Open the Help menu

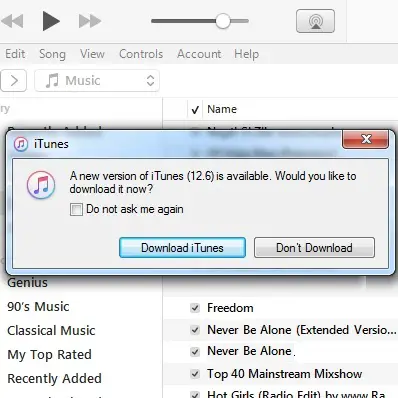click(x=246, y=54)
